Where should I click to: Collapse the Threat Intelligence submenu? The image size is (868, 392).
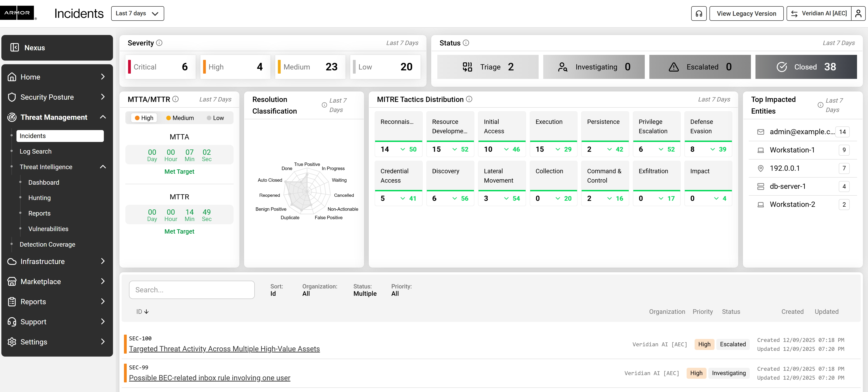[103, 167]
